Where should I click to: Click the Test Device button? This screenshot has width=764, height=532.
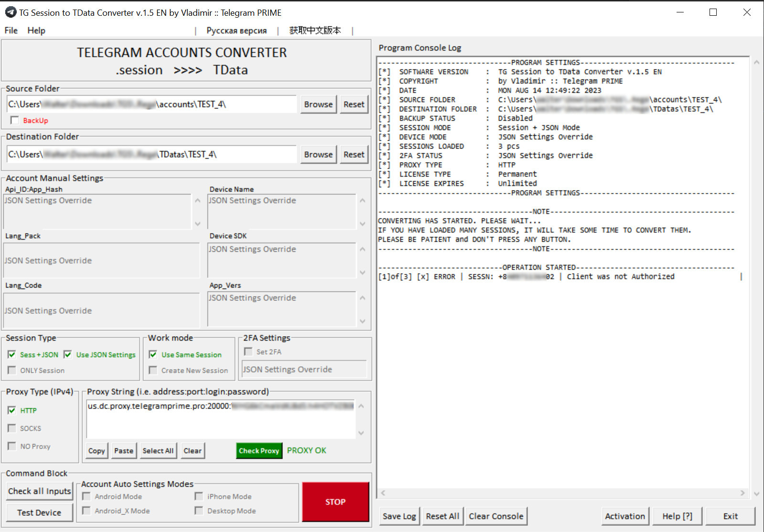(x=39, y=512)
